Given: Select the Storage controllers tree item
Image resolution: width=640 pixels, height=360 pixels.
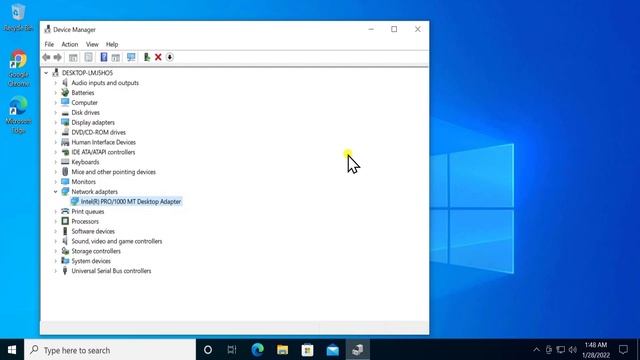Looking at the screenshot, I should coord(96,251).
